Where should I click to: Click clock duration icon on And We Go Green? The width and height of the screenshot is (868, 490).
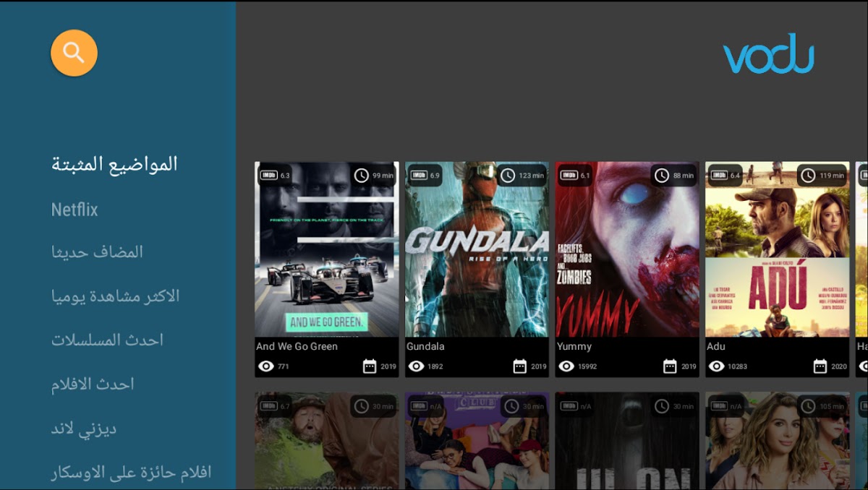tap(361, 175)
